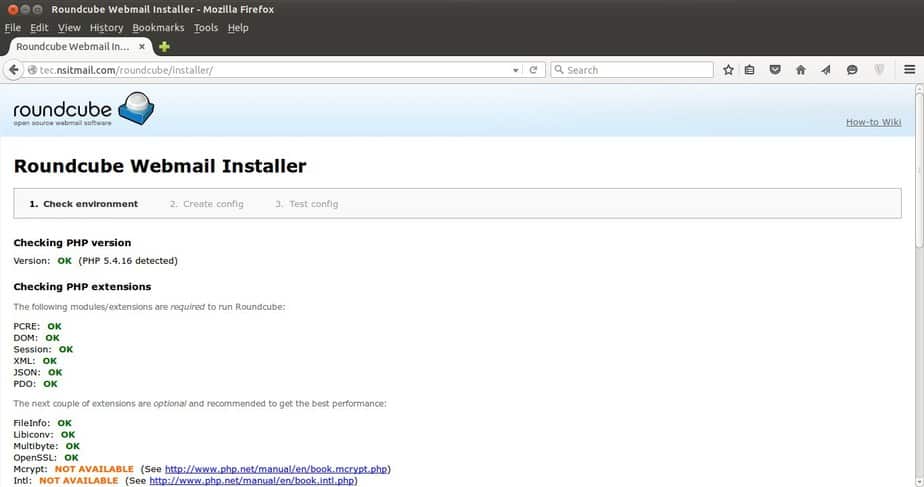Open the View menu

pos(69,28)
